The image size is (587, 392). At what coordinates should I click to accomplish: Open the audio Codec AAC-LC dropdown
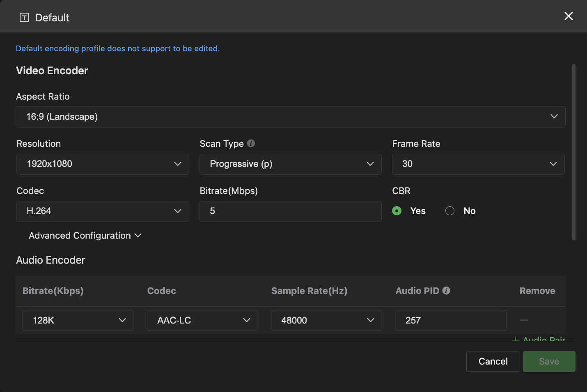pyautogui.click(x=202, y=320)
